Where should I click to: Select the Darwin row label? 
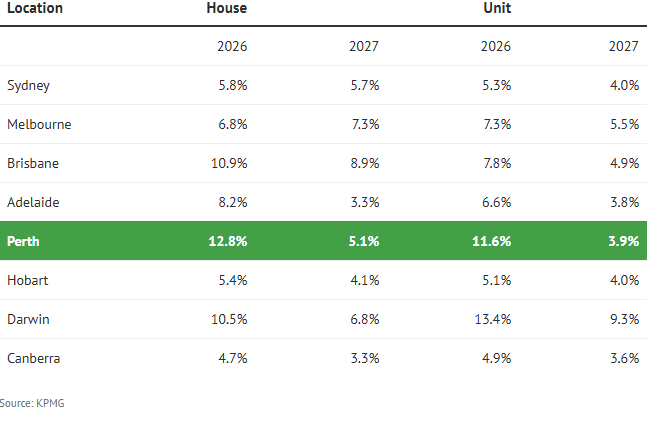coord(28,319)
